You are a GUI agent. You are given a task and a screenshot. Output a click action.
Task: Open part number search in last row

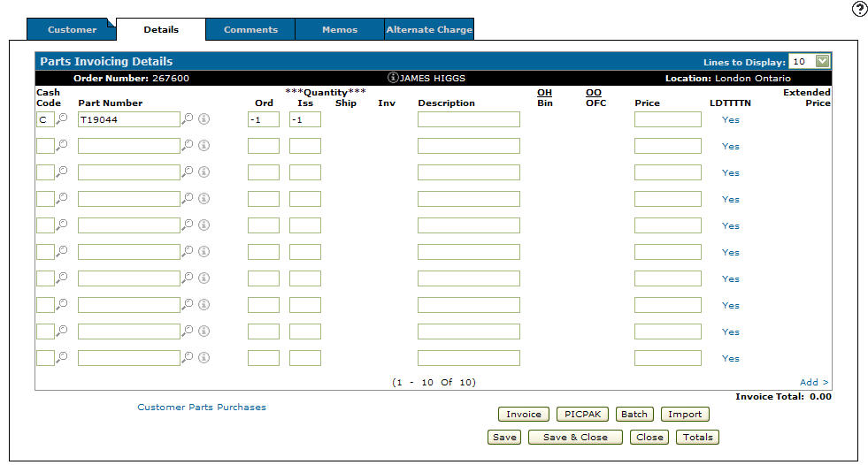pyautogui.click(x=187, y=357)
